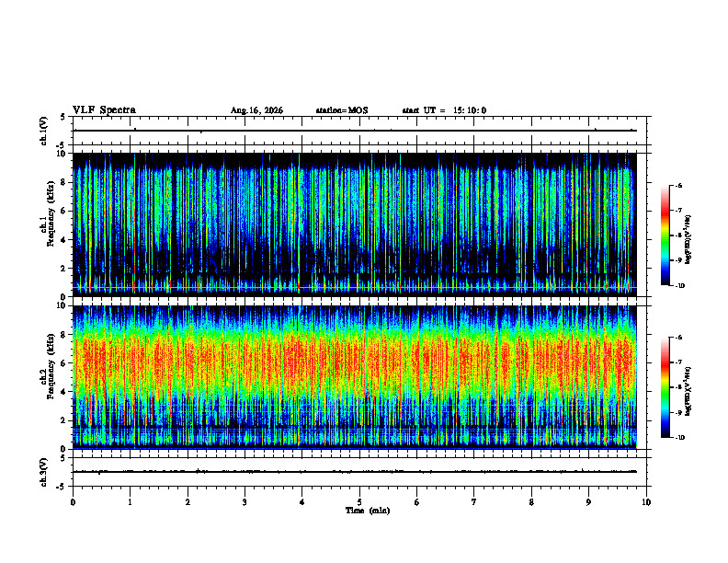Click the "8" kHz tick on ch.1 axis
Image resolution: width=728 pixels, height=563 pixels.
[x=64, y=182]
